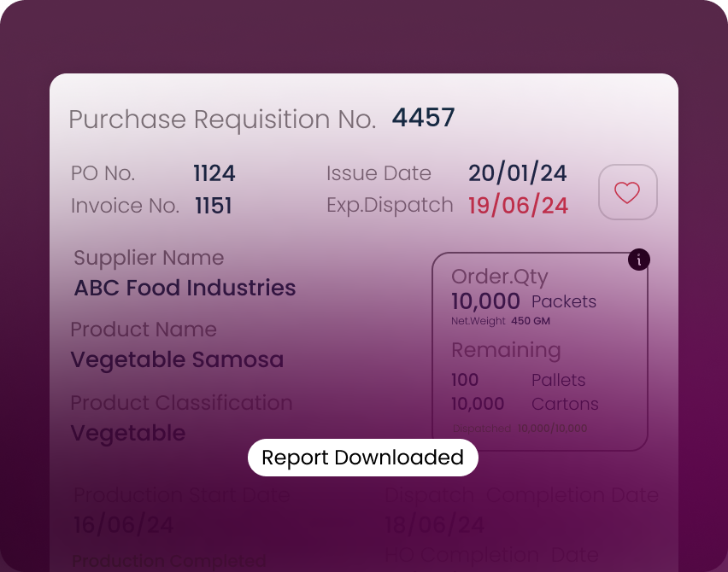Click the dispatch completion date 18/06/24
The image size is (728, 572).
pos(434,524)
